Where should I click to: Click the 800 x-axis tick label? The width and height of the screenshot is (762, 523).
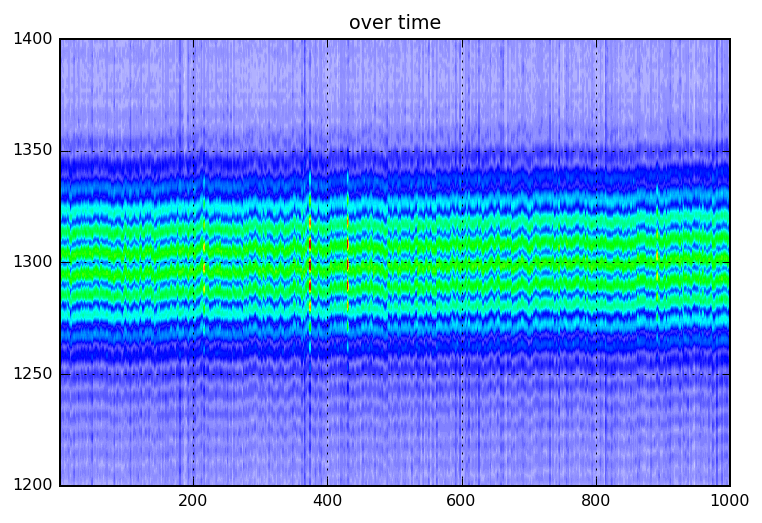coord(596,502)
